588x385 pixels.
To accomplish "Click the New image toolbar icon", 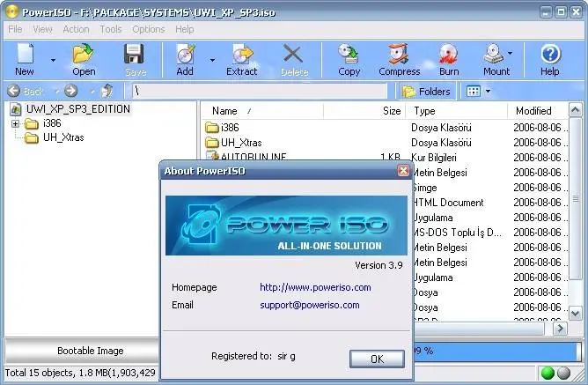I will coord(25,54).
